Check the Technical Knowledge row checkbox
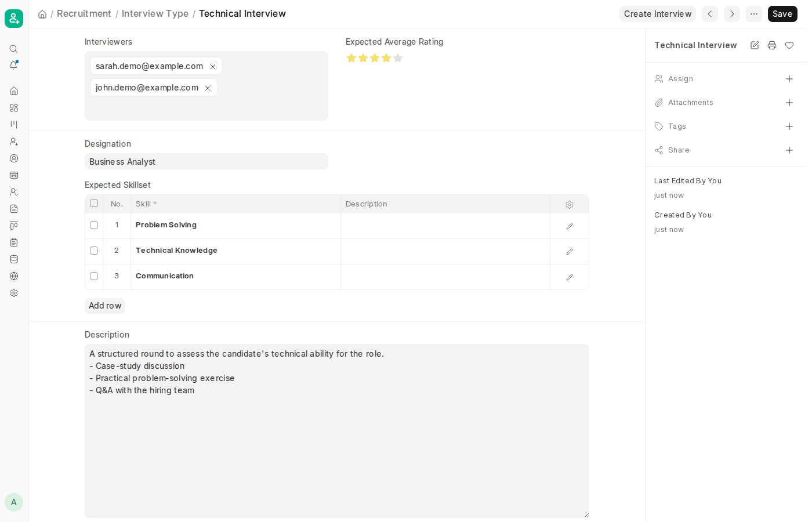Image resolution: width=812 pixels, height=522 pixels. click(94, 251)
